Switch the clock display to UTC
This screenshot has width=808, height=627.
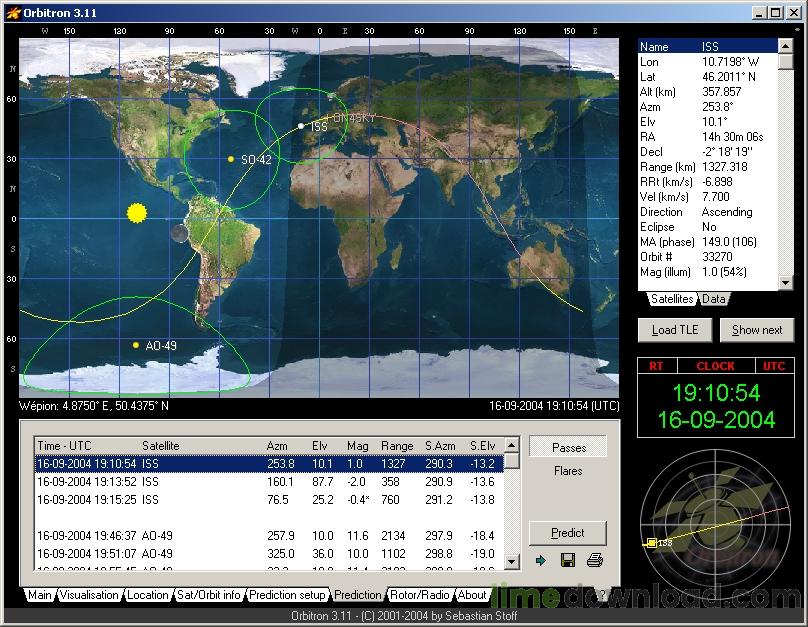tap(773, 366)
